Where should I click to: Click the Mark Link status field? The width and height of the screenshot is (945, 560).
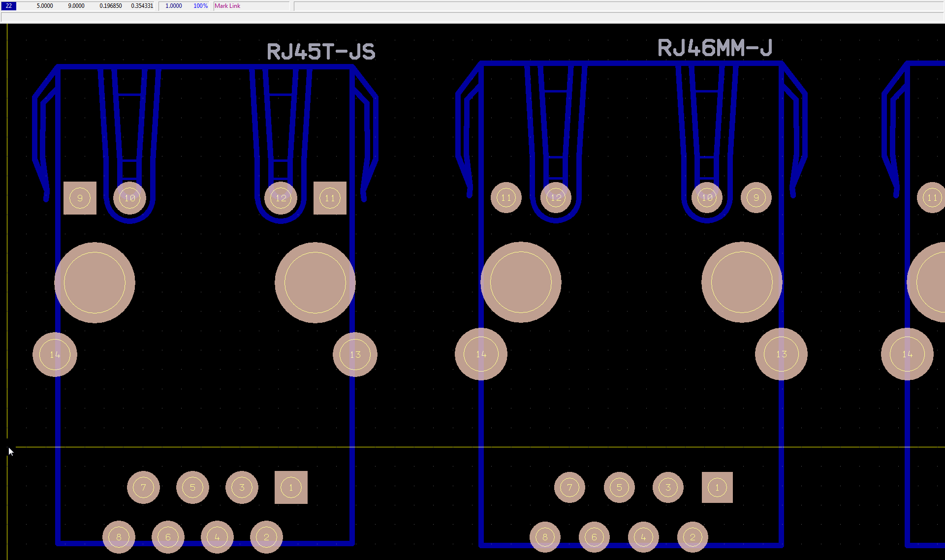pyautogui.click(x=252, y=6)
